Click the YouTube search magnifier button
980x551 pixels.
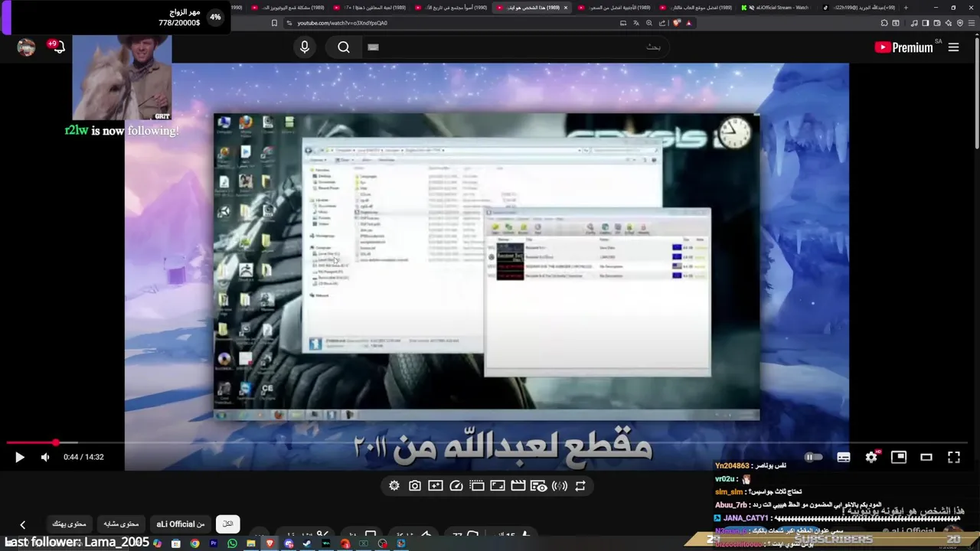[x=344, y=47]
